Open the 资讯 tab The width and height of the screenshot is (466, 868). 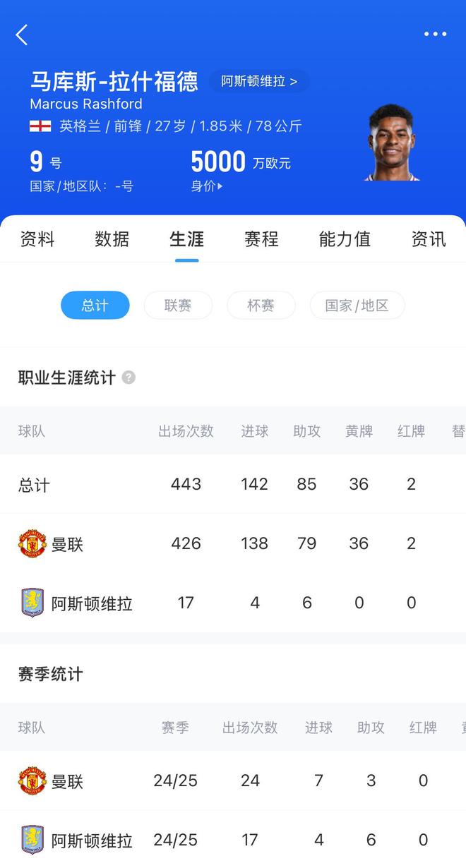(429, 239)
